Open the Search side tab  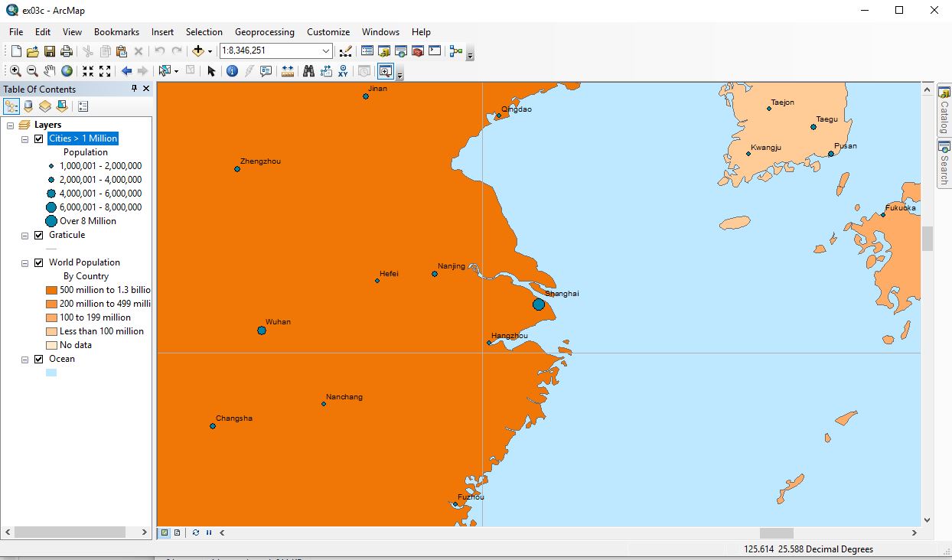[944, 163]
